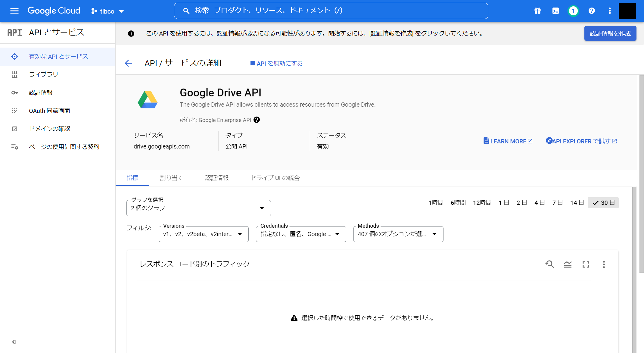644x353 pixels.
Task: Switch to ドライブ UI の統合 tab
Action: pos(275,178)
